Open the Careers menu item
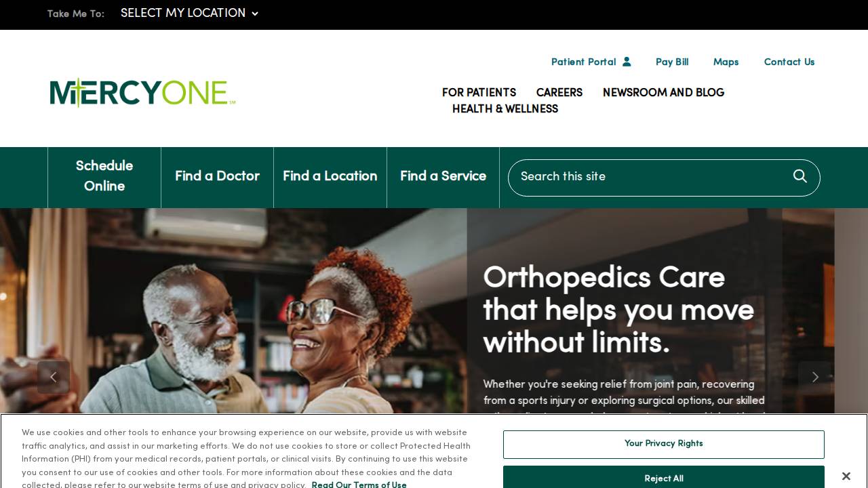The width and height of the screenshot is (868, 488). click(559, 93)
